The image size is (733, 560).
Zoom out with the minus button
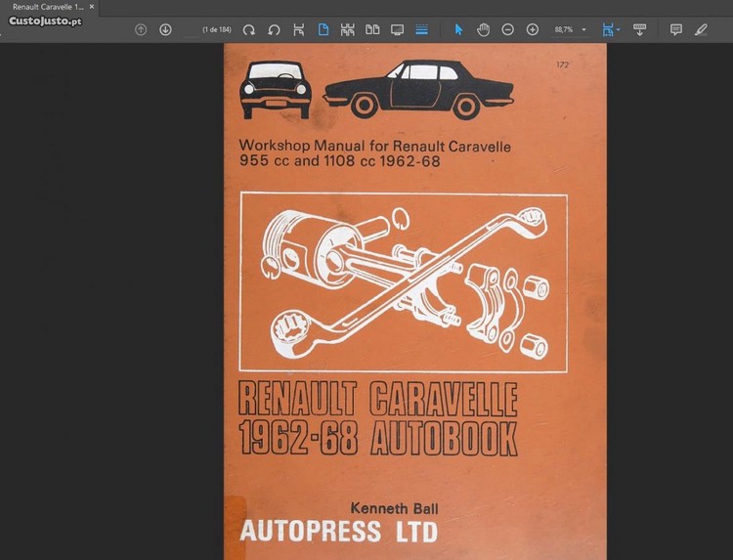pyautogui.click(x=507, y=29)
